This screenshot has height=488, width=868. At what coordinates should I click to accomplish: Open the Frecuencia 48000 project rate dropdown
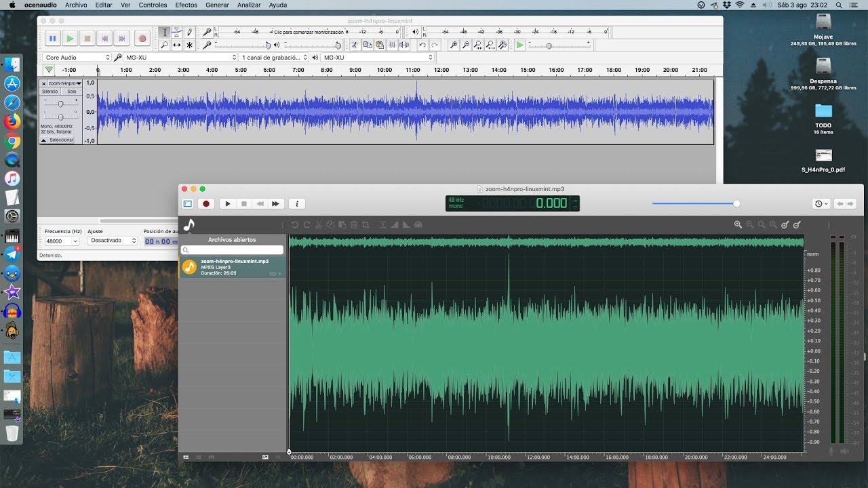[x=62, y=241]
